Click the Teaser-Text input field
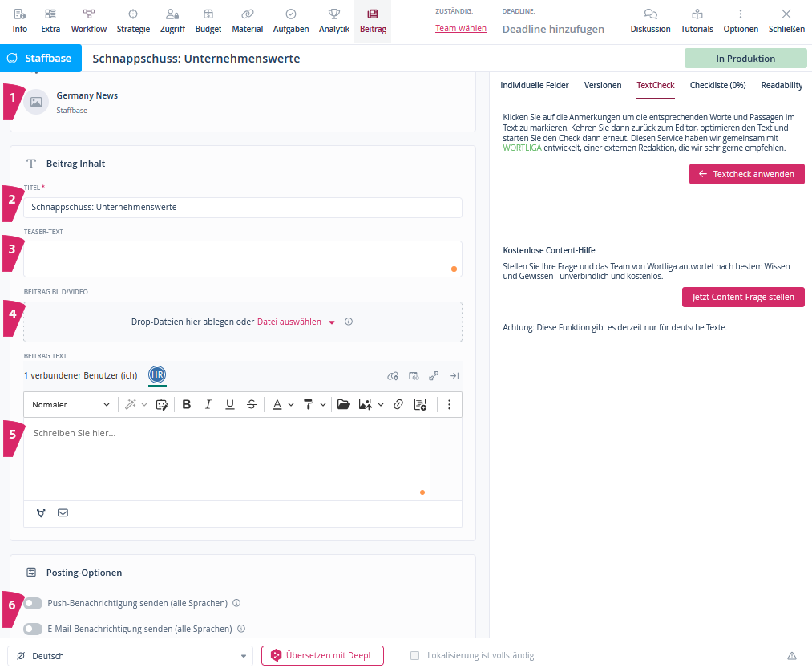Image resolution: width=812 pixels, height=668 pixels. (x=242, y=258)
